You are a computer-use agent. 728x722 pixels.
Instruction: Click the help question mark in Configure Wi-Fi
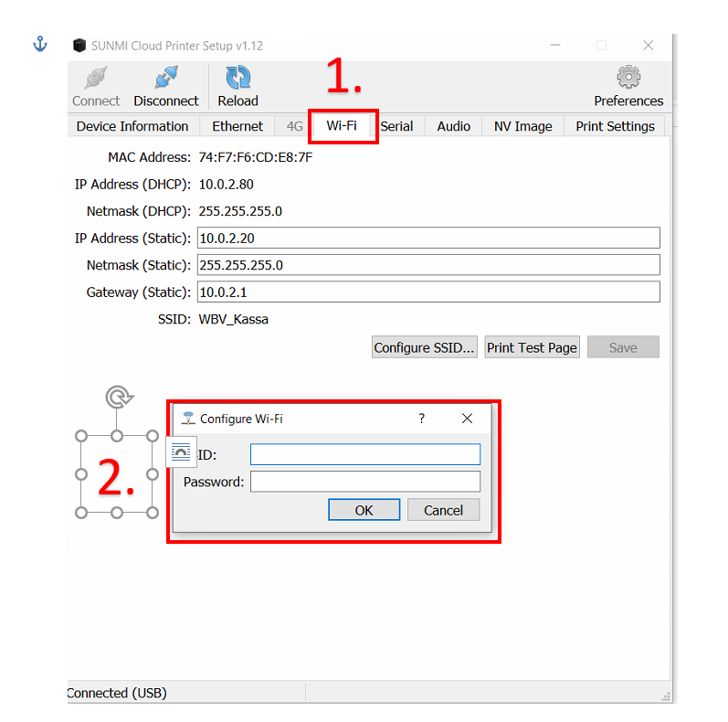tap(421, 419)
